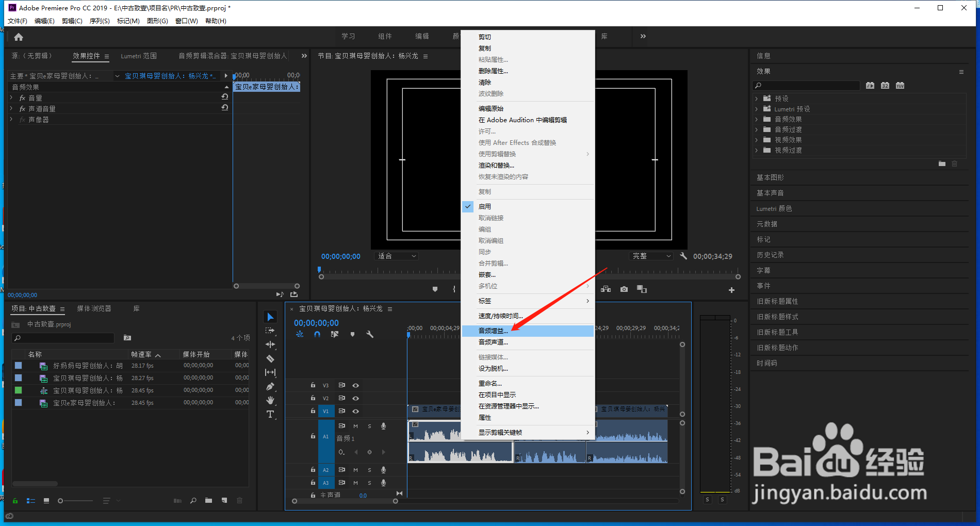Reset the 音量 effect parameter
980x526 pixels.
pyautogui.click(x=225, y=97)
